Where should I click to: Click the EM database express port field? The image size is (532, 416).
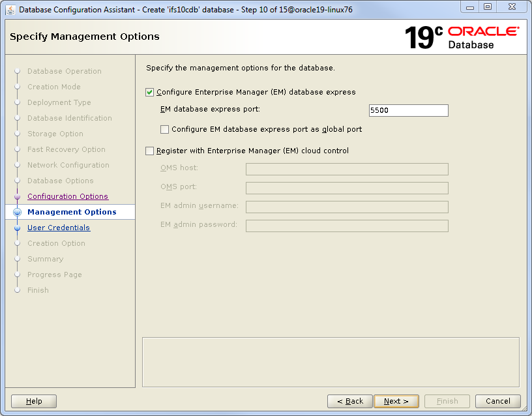(408, 111)
